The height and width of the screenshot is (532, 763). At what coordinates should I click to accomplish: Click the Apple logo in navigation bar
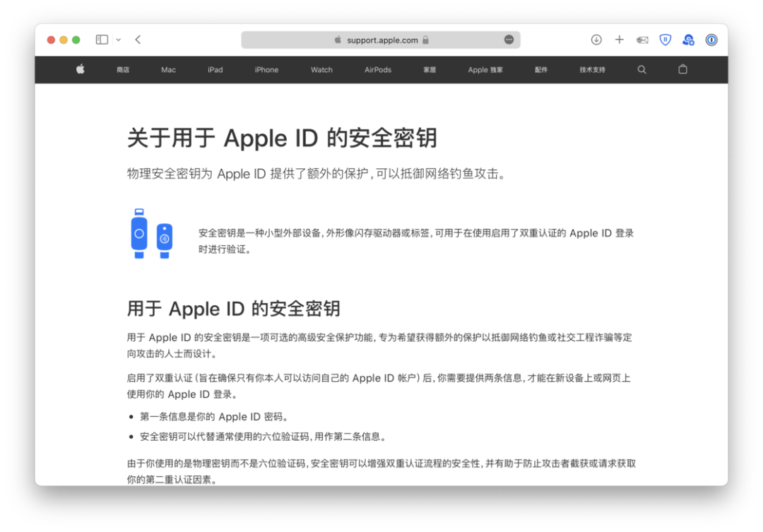81,69
